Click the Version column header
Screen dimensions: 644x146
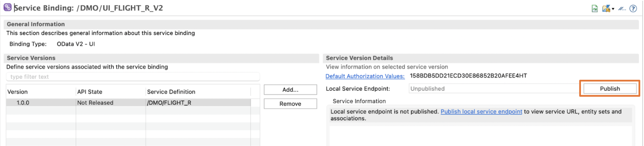point(18,92)
